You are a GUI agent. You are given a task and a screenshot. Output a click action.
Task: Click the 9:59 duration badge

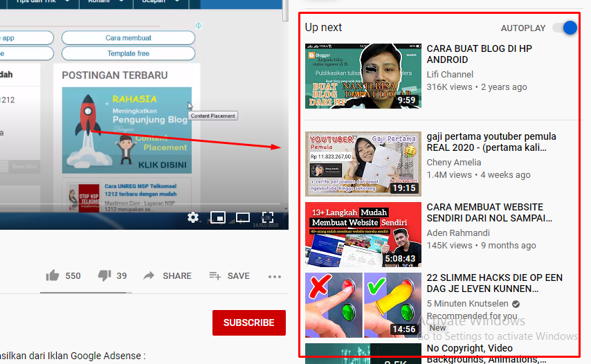click(407, 100)
